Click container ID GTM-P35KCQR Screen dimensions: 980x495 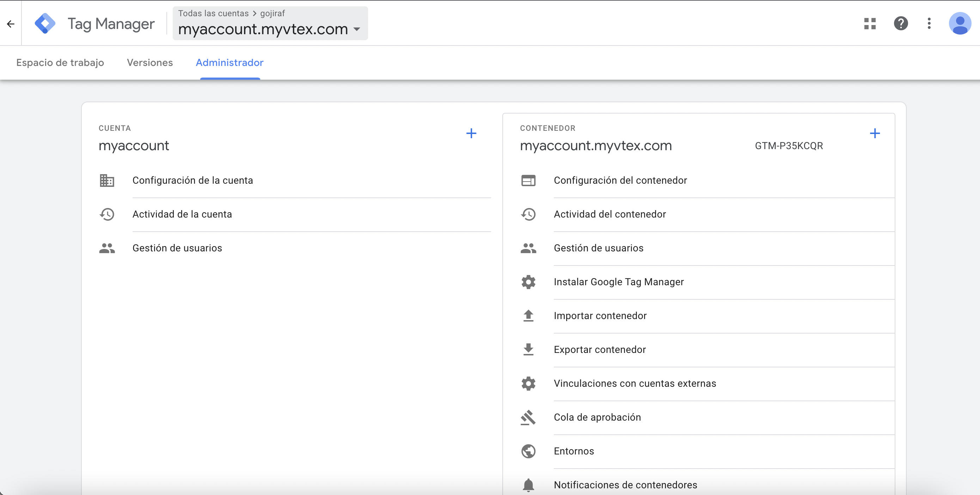pyautogui.click(x=789, y=146)
